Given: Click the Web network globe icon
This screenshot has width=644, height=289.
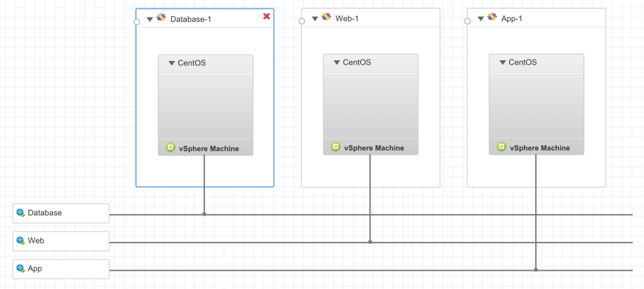Looking at the screenshot, I should click(x=20, y=241).
